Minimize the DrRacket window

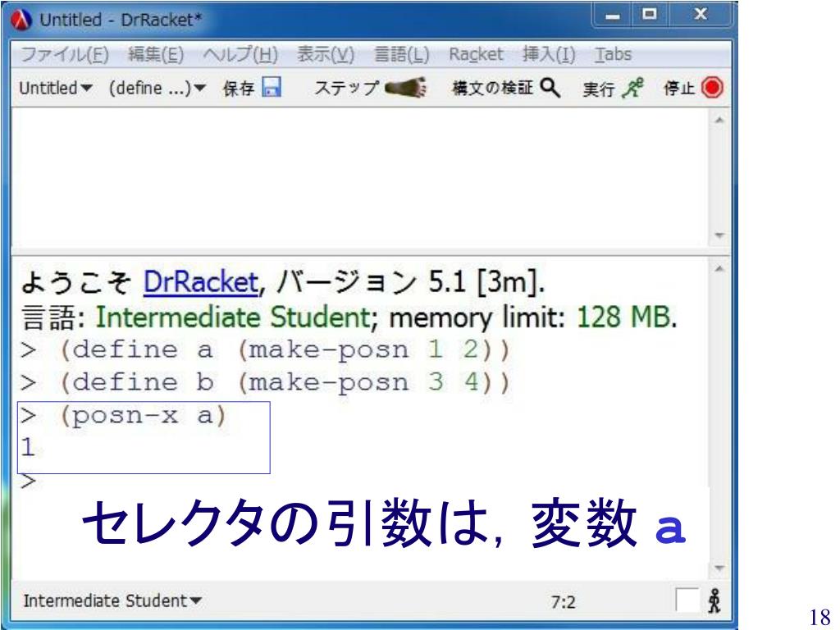(612, 16)
